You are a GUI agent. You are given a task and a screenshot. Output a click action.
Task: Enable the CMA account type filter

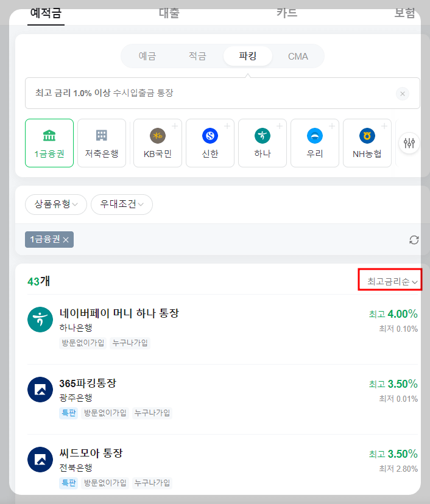click(x=297, y=55)
